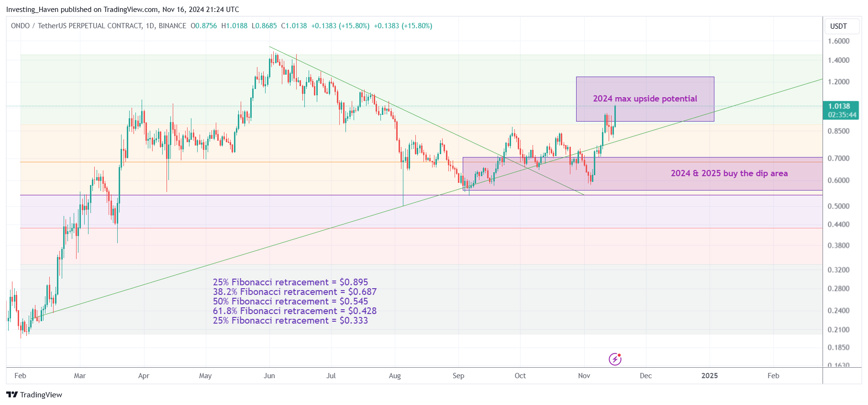The width and height of the screenshot is (868, 405).
Task: Click the 0.7000 price scale label
Action: (x=839, y=158)
